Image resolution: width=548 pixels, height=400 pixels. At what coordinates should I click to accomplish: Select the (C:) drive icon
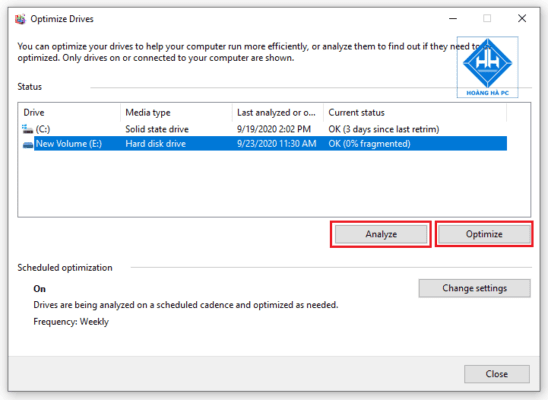tap(27, 129)
